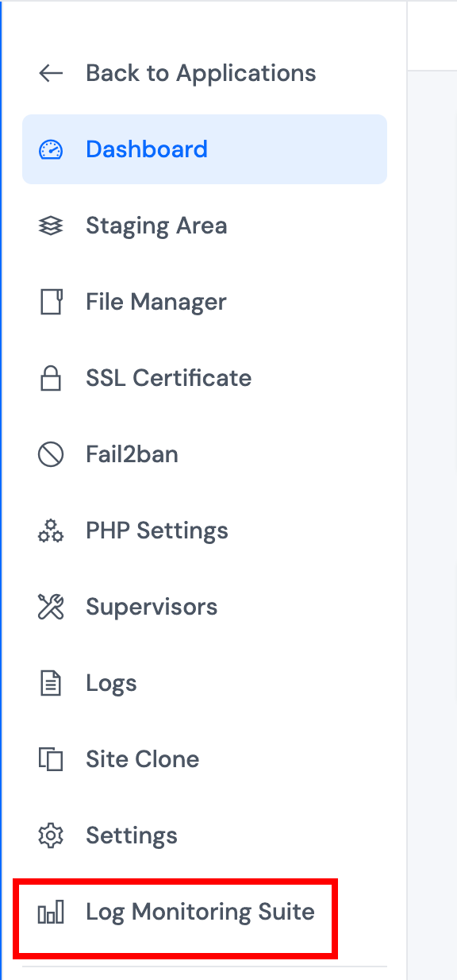Open the SSL Certificate section
Viewport: 457px width, 980px height.
tap(205, 378)
